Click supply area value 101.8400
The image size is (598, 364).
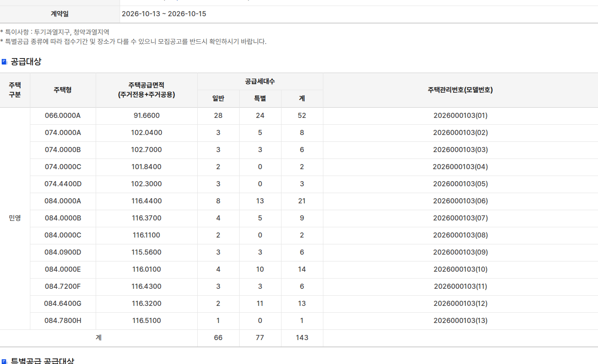tap(147, 167)
